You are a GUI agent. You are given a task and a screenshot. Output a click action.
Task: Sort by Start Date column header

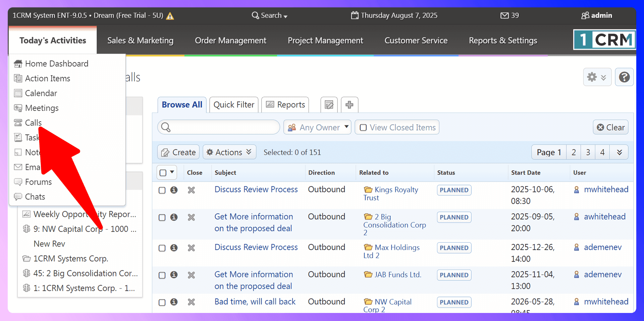pos(526,173)
